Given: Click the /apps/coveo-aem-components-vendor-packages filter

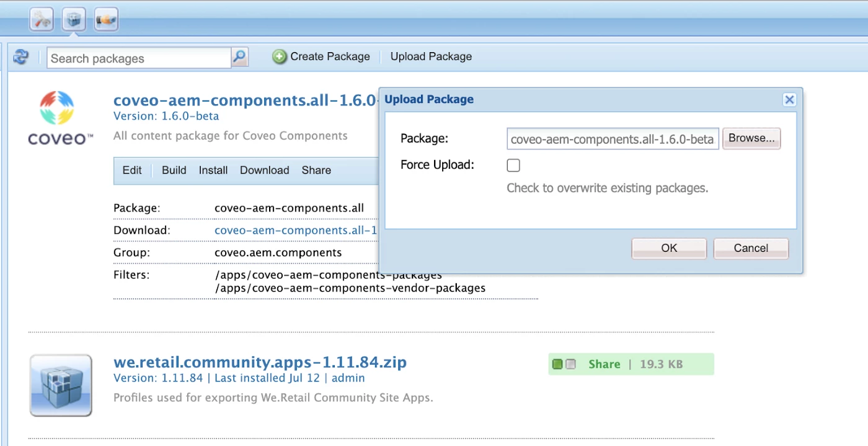Looking at the screenshot, I should (x=350, y=288).
